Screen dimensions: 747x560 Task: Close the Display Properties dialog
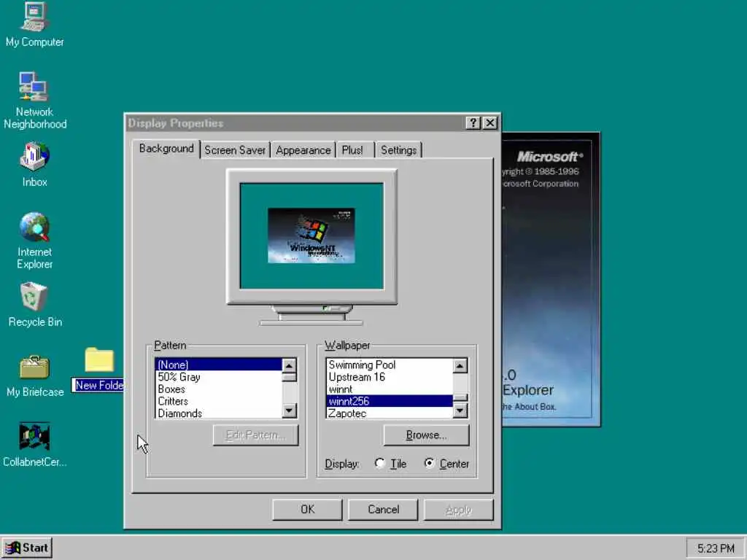(x=489, y=122)
